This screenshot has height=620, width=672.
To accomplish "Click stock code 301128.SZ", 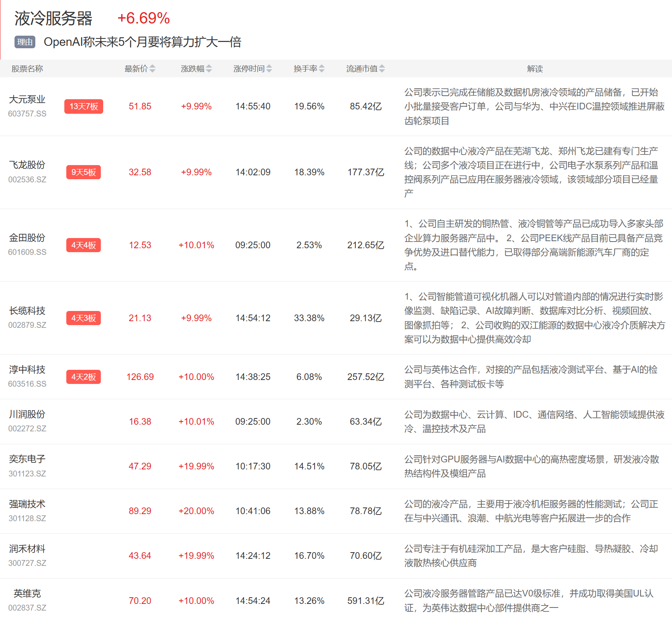I will pyautogui.click(x=27, y=518).
